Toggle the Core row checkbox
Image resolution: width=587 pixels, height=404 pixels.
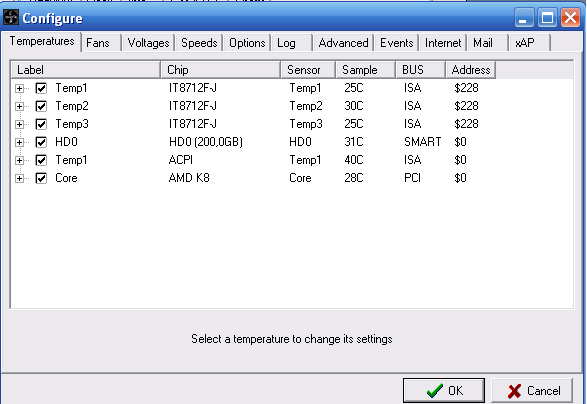[x=41, y=178]
